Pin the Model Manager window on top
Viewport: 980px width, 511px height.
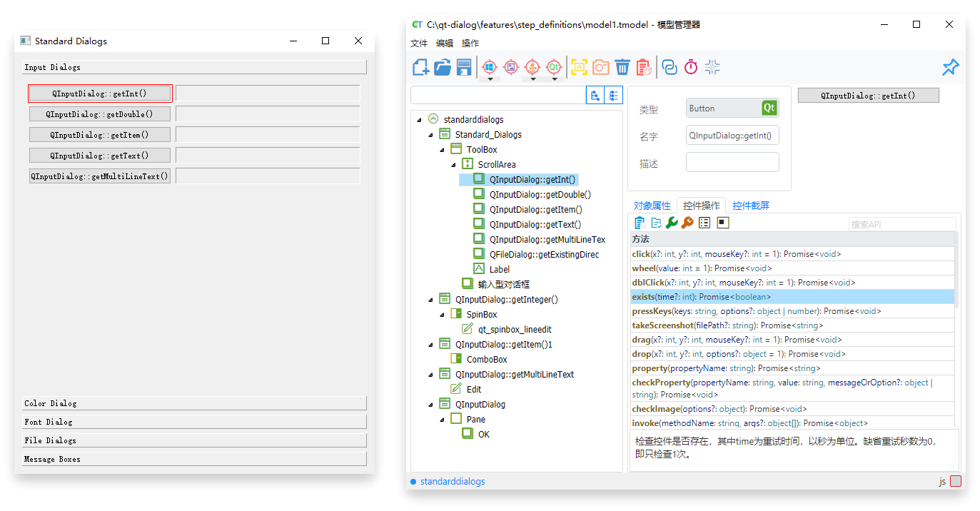tap(950, 67)
